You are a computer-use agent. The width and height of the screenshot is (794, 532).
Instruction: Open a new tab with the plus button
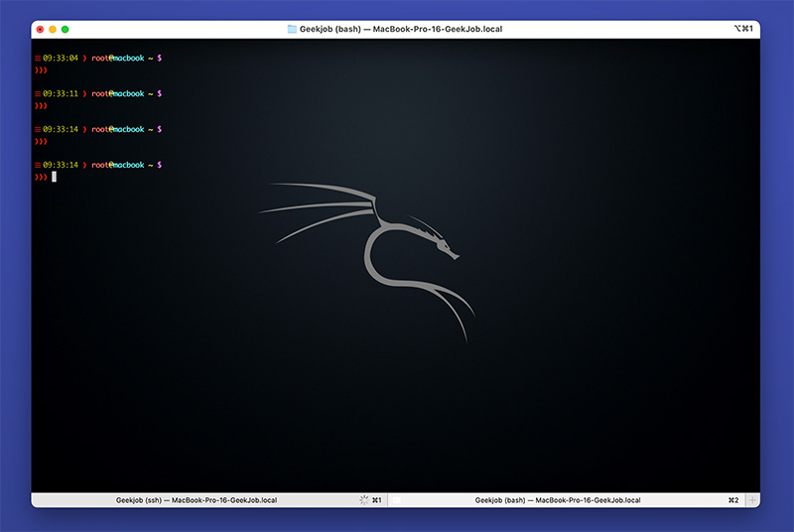pyautogui.click(x=752, y=500)
